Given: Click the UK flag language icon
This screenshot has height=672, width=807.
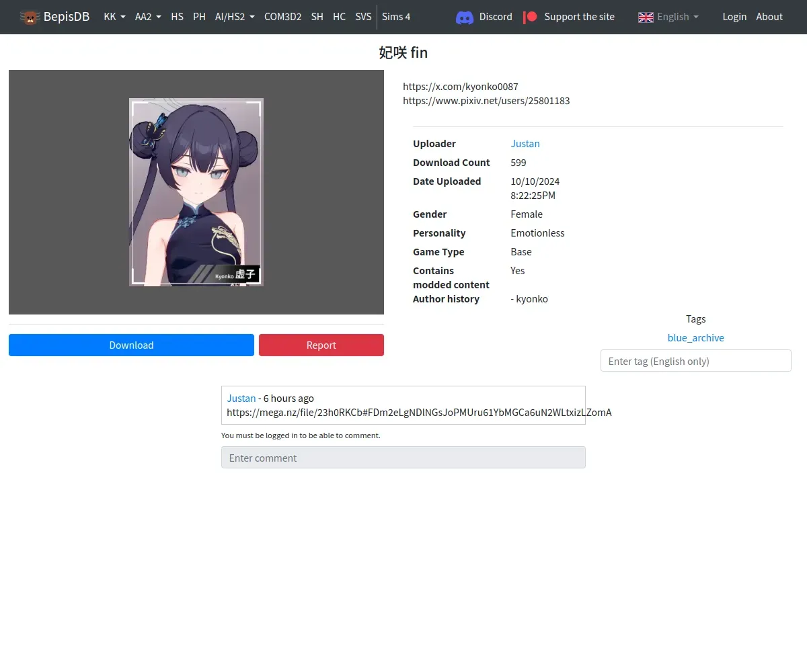Looking at the screenshot, I should pyautogui.click(x=646, y=17).
